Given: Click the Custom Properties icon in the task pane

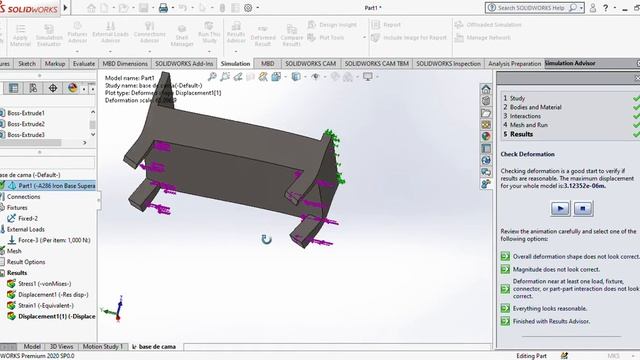Looking at the screenshot, I should tap(486, 148).
